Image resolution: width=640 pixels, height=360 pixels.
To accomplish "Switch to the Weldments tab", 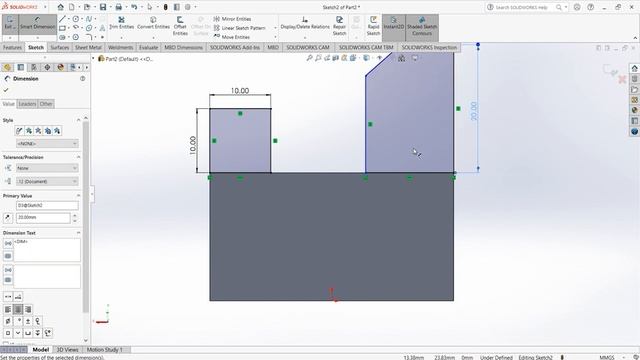I will tap(120, 47).
